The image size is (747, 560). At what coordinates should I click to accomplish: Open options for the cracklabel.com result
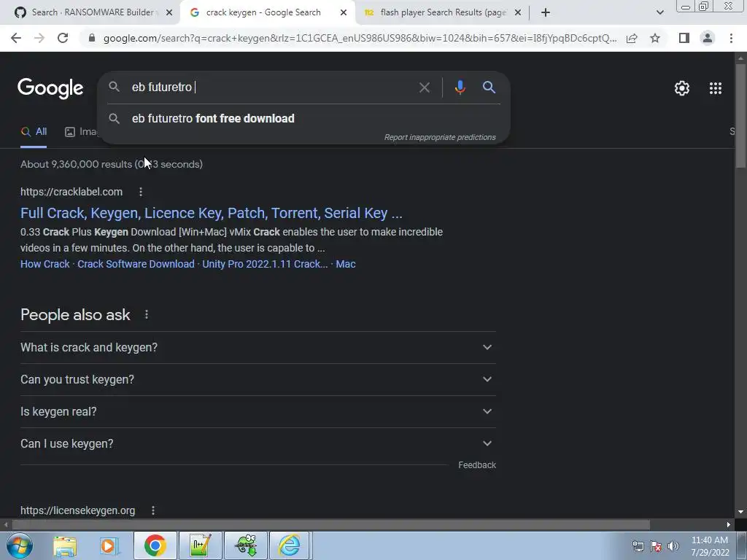(141, 192)
